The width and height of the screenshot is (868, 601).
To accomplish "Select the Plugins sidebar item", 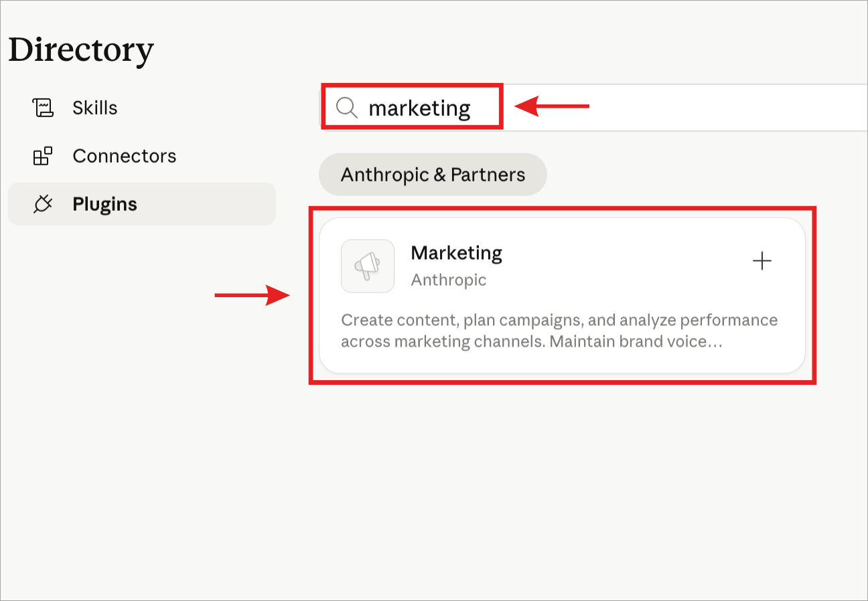I will pos(142,204).
